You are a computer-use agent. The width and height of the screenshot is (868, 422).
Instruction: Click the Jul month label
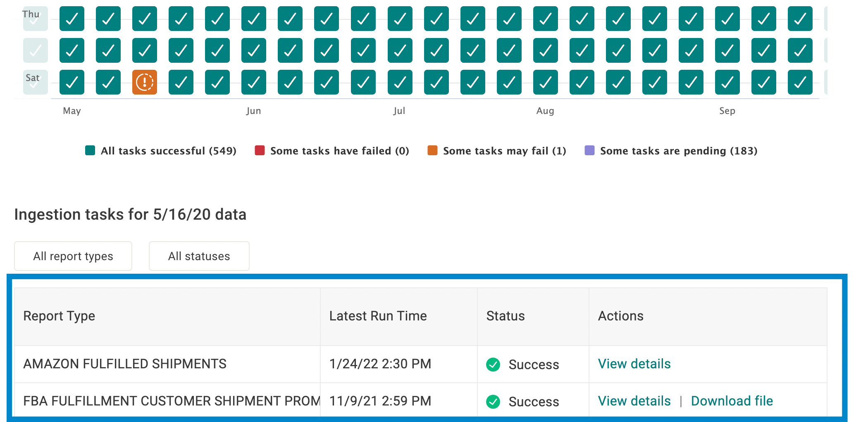(x=399, y=111)
